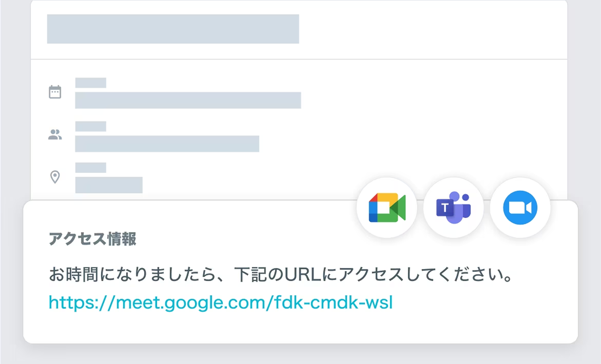Click the calendar date icon

click(55, 92)
